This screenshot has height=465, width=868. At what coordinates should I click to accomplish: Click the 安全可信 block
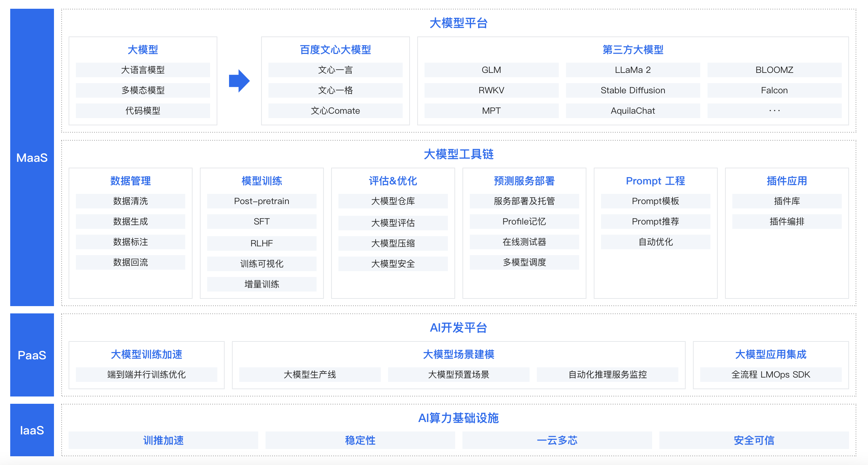(754, 440)
